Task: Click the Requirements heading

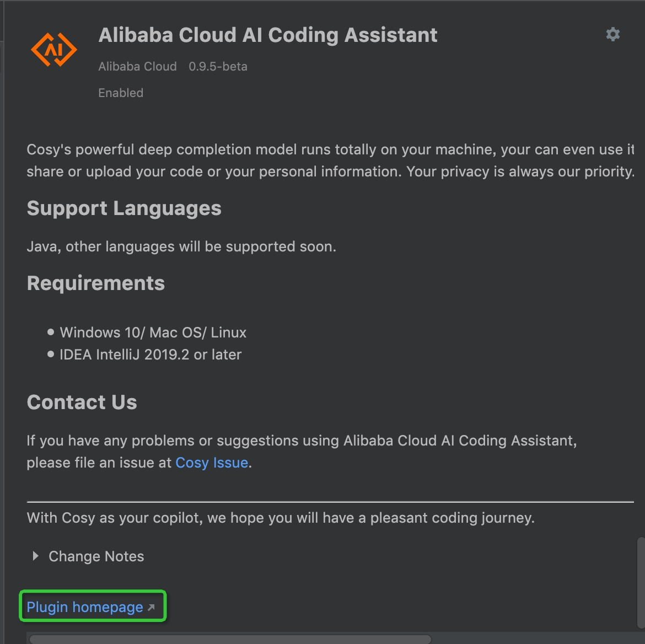Action: coord(95,283)
